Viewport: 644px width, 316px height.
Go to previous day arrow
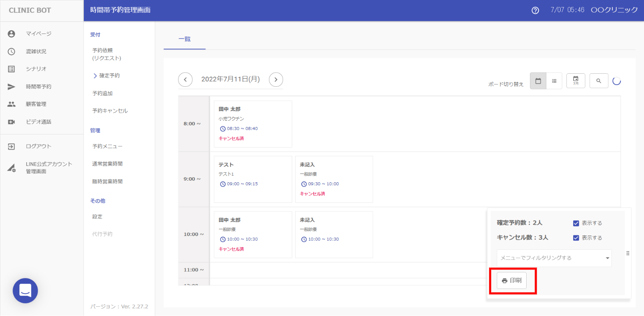pos(185,79)
